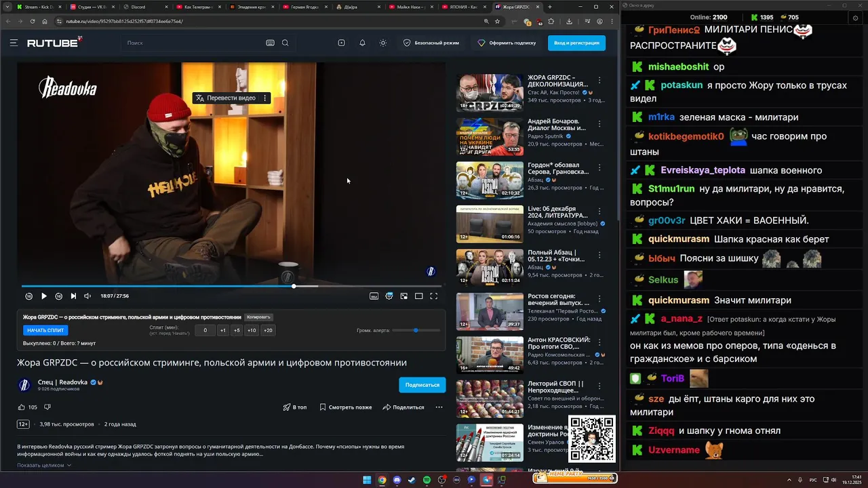Open more actions menu under video

coord(439,407)
